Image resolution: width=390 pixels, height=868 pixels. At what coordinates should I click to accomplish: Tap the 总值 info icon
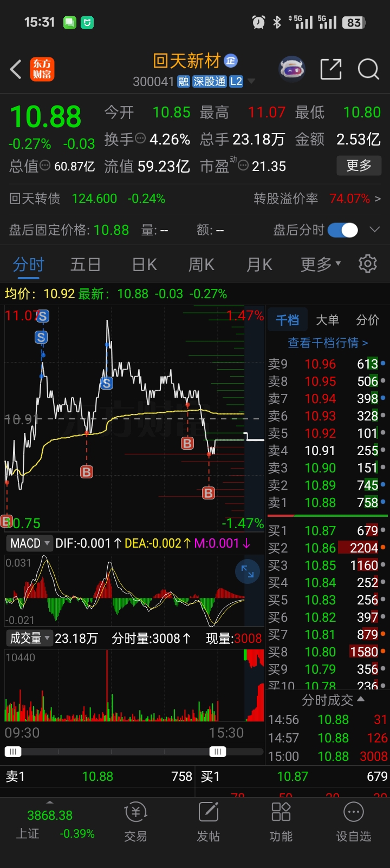click(45, 166)
